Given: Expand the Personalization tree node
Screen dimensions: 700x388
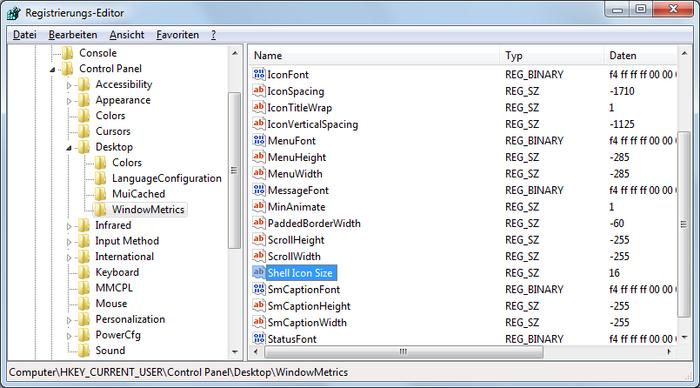Looking at the screenshot, I should tap(69, 320).
